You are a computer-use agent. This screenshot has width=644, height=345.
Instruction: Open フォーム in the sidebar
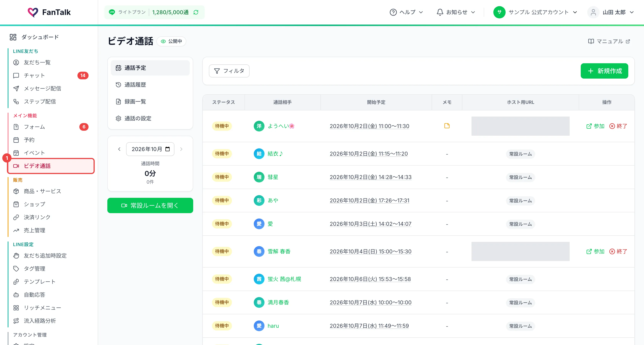[x=51, y=127]
